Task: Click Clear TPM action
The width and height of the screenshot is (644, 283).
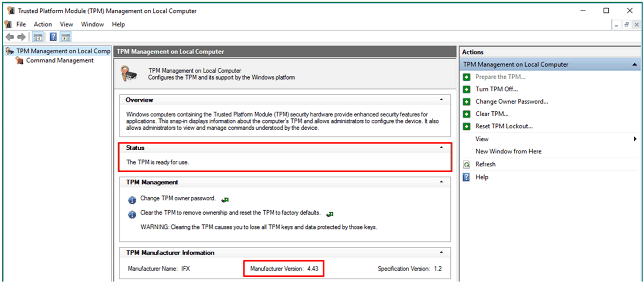Action: [492, 114]
